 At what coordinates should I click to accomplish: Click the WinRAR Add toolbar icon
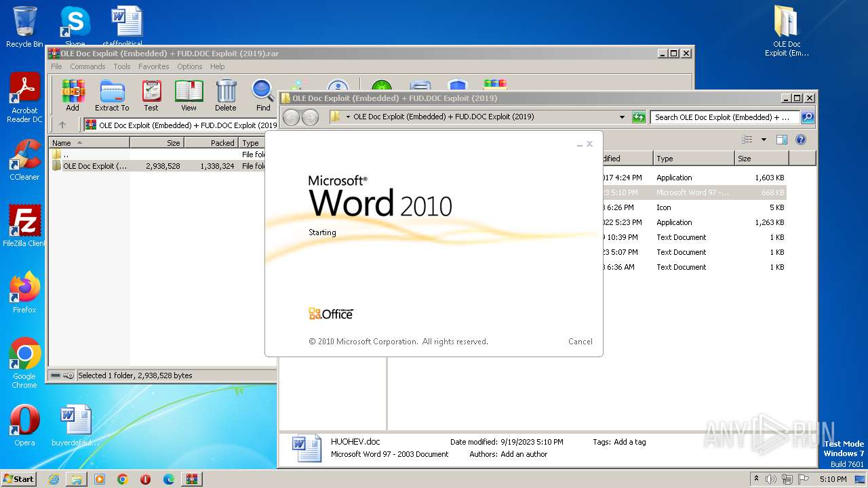73,96
